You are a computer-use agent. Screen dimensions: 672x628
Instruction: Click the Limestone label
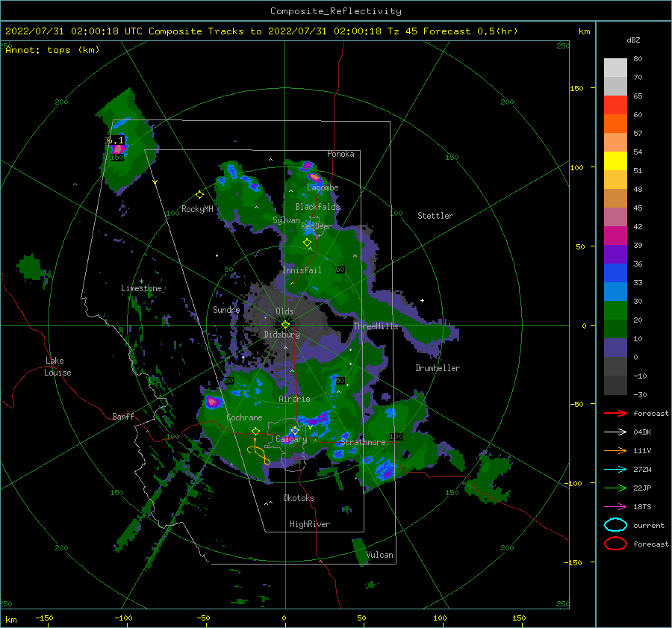click(141, 288)
